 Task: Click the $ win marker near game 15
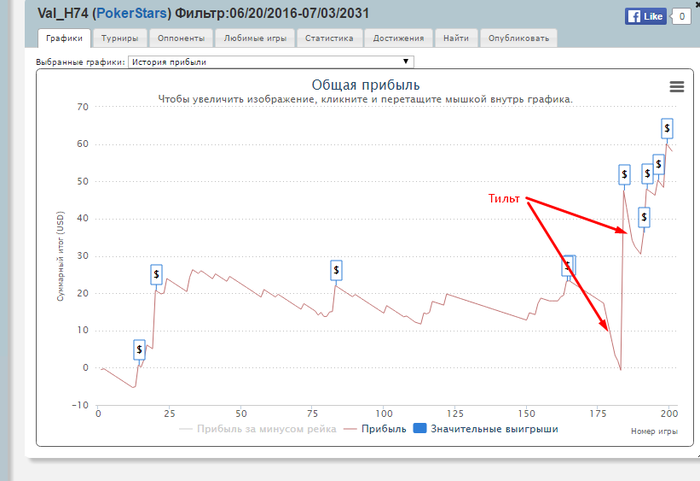139,350
